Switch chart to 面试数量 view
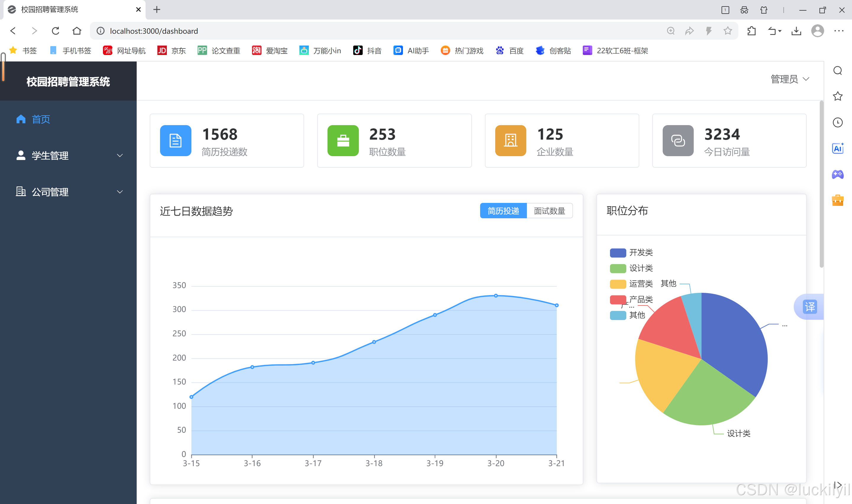The width and height of the screenshot is (852, 504). 549,211
